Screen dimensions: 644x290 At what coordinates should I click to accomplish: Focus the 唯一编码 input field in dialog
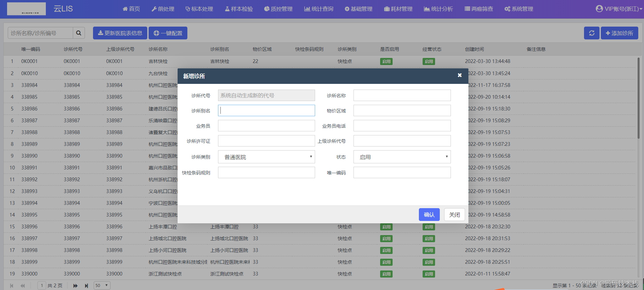[x=402, y=172]
